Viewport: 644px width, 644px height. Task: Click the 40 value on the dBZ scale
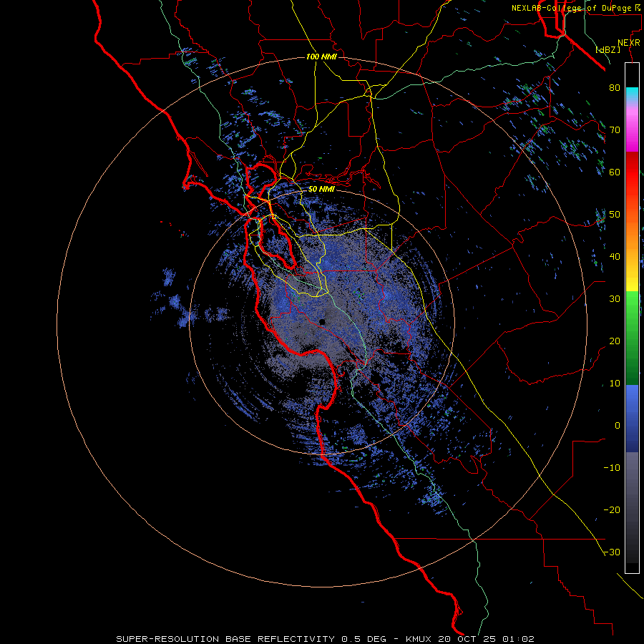[x=615, y=257]
